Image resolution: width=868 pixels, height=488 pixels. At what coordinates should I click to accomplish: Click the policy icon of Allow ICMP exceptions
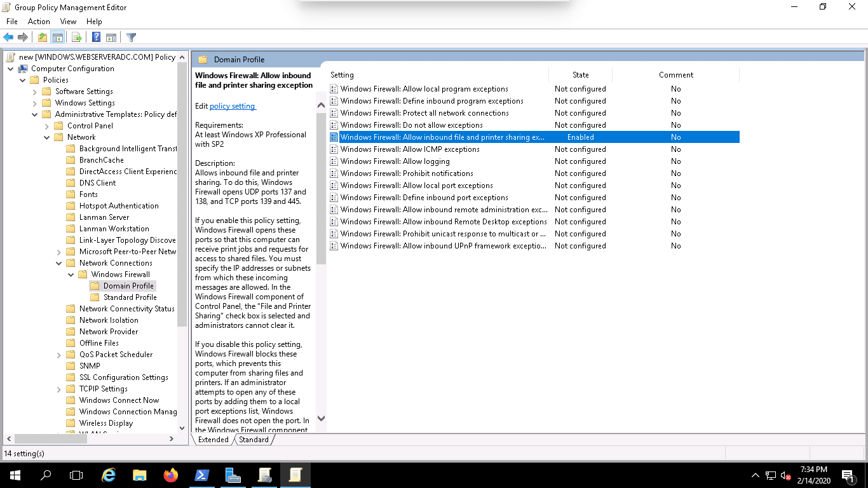pos(334,149)
